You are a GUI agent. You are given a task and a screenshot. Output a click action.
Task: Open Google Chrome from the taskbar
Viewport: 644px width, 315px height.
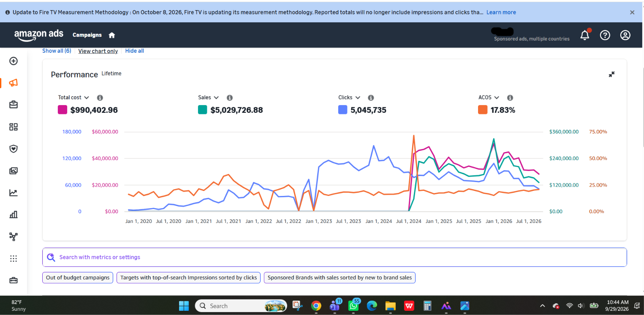315,306
